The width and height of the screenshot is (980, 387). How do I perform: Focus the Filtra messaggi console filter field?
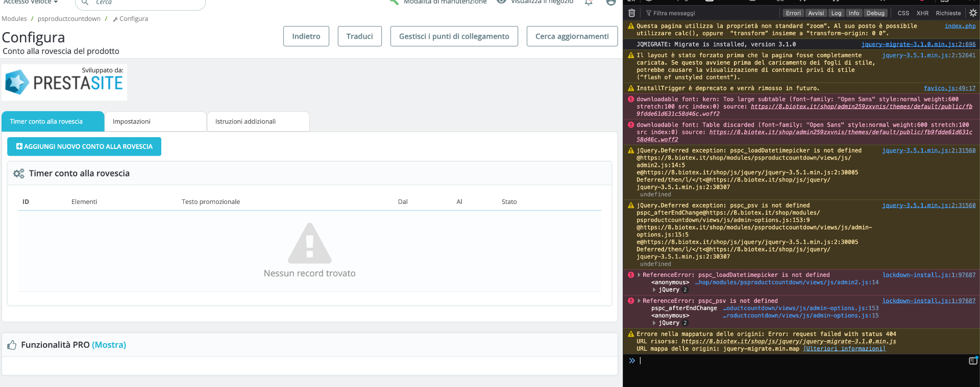point(712,13)
